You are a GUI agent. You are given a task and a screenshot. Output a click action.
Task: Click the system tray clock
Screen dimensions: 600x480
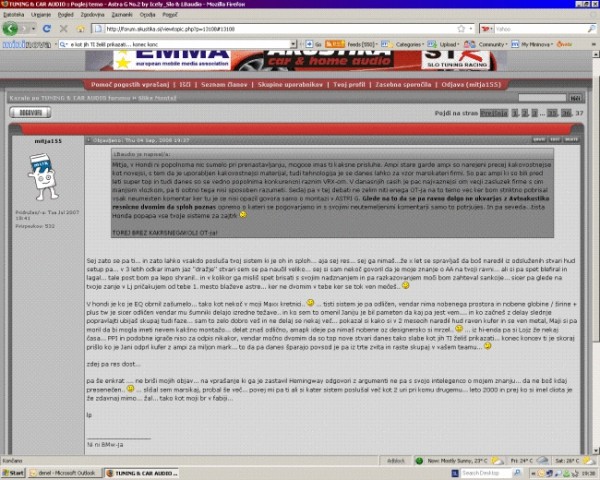coord(588,473)
